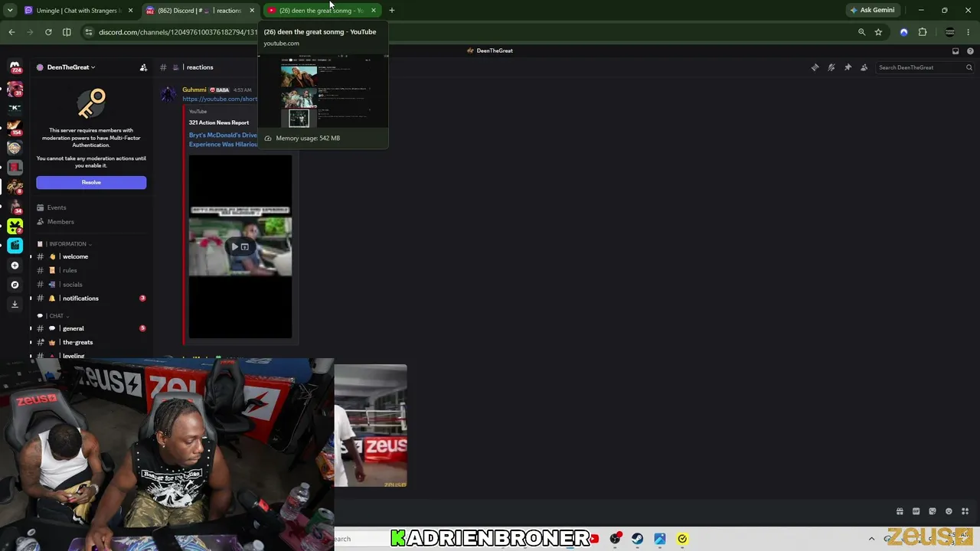This screenshot has width=980, height=551.
Task: Open Discord direct messages home icon
Action: 15,67
